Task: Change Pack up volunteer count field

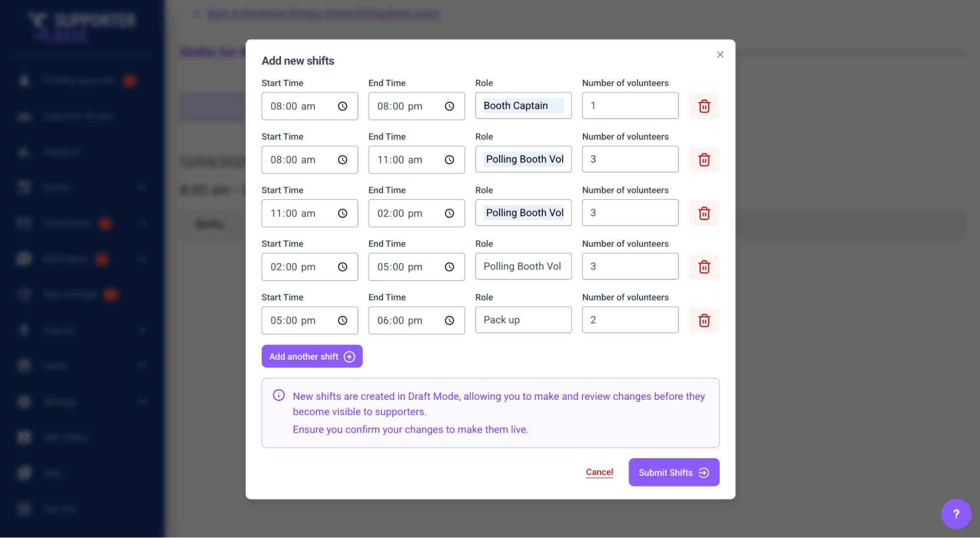Action: [x=630, y=320]
